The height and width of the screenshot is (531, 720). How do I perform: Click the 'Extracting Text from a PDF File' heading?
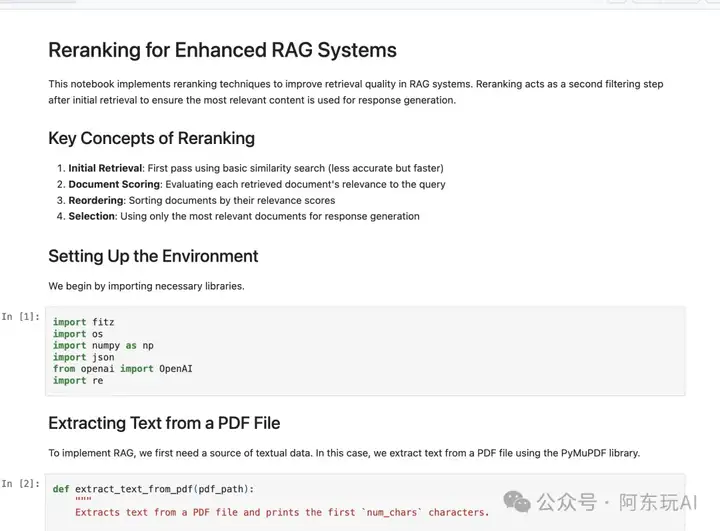164,423
